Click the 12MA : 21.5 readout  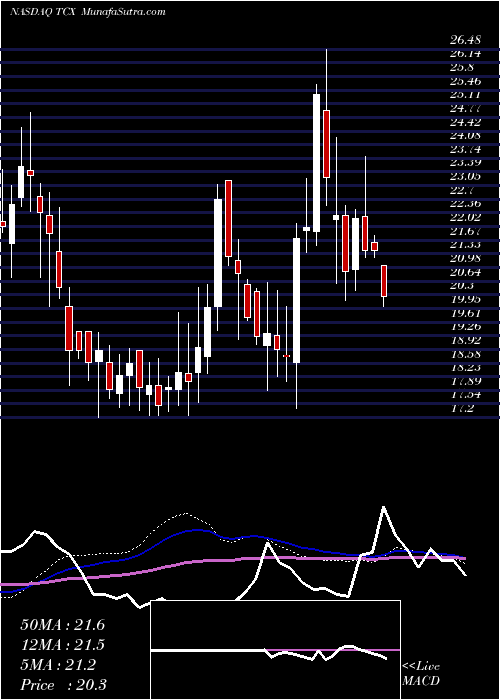[x=62, y=645]
